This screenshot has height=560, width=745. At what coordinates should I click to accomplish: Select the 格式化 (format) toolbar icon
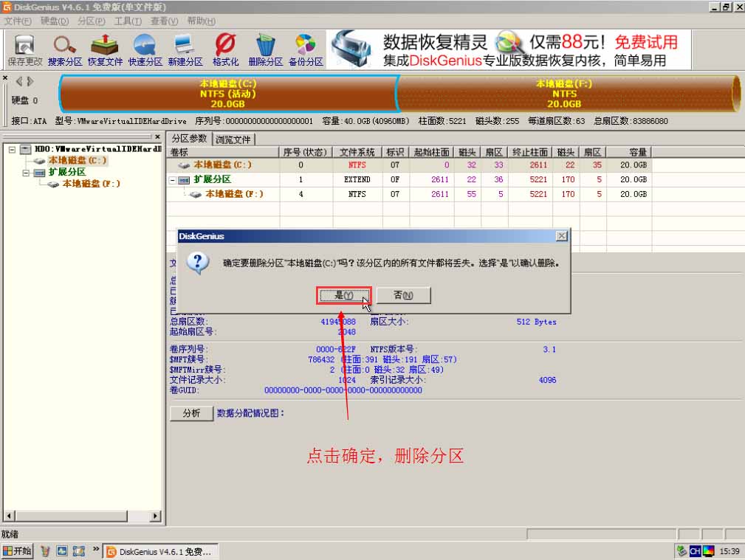pos(224,49)
